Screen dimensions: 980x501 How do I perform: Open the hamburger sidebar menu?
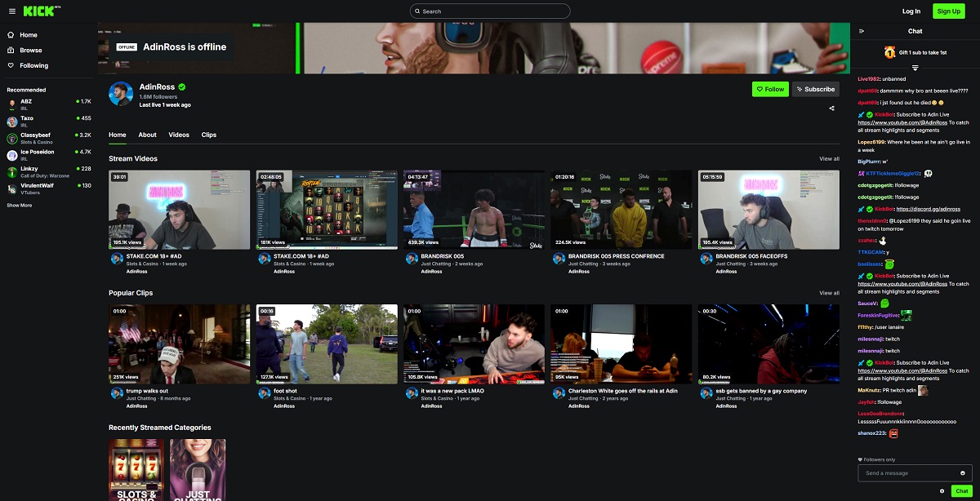(x=11, y=11)
